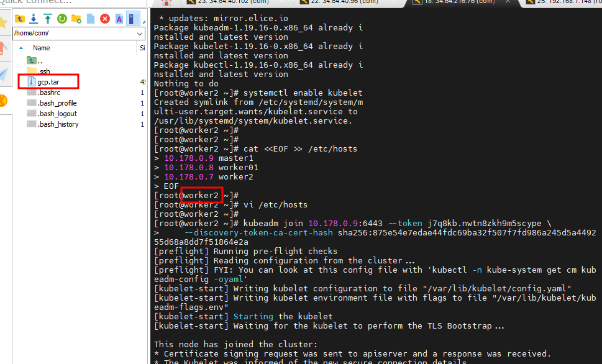Click 'Running pre-flight checks' output line
Viewport: 602px width, 364px height.
pos(275,252)
